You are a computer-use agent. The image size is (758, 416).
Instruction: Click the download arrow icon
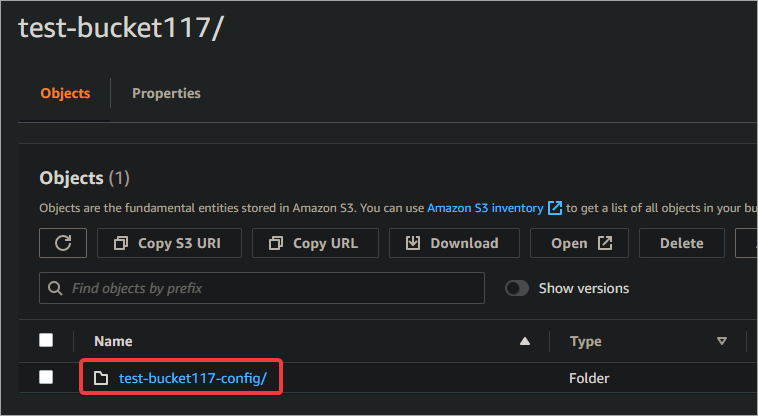tap(413, 243)
